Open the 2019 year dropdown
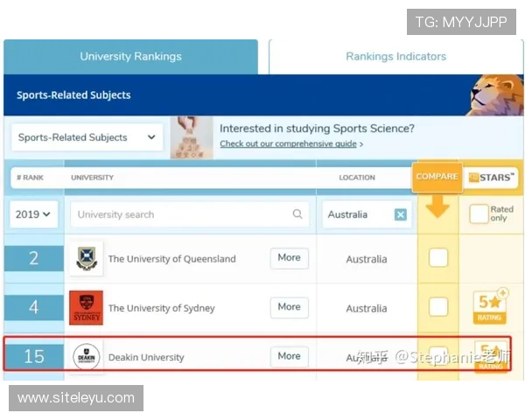This screenshot has height=420, width=525. click(33, 214)
